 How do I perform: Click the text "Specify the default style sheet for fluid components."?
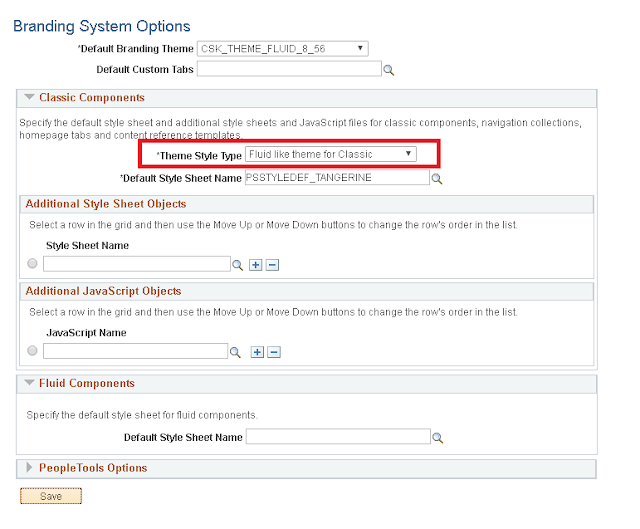pos(142,415)
